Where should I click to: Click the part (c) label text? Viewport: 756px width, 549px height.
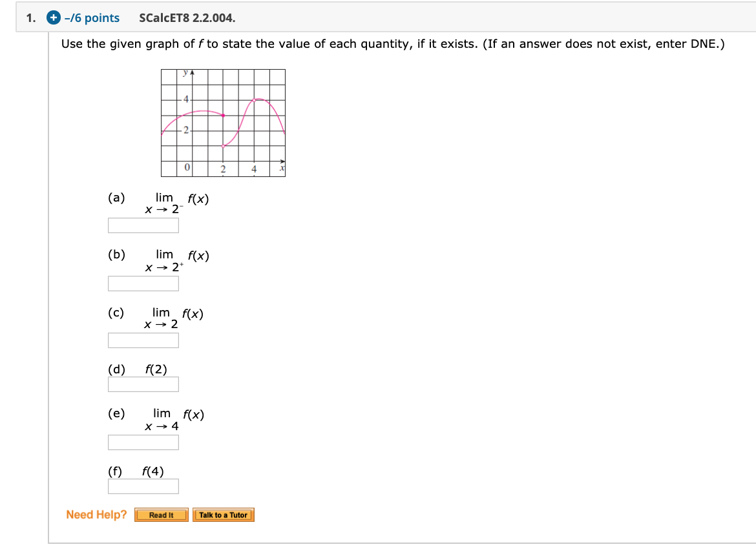pyautogui.click(x=115, y=313)
